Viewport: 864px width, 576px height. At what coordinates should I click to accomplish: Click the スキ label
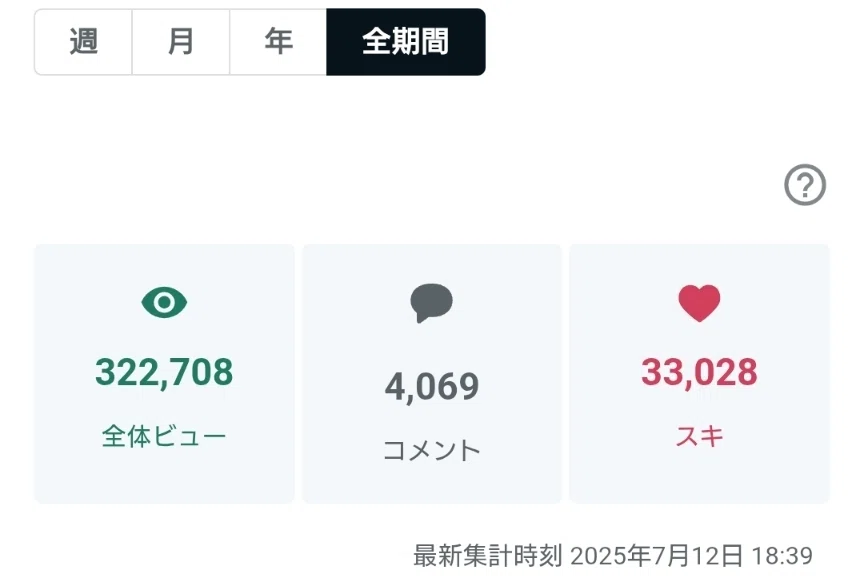pos(699,436)
